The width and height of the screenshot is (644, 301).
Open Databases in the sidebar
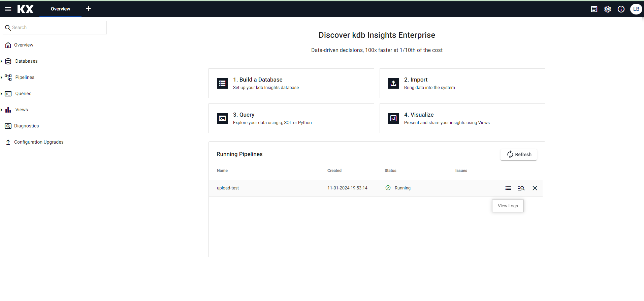tap(27, 61)
